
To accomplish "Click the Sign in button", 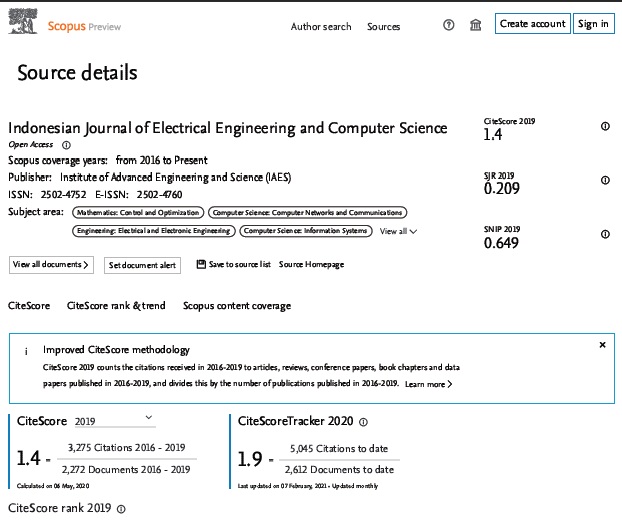I will tap(593, 23).
